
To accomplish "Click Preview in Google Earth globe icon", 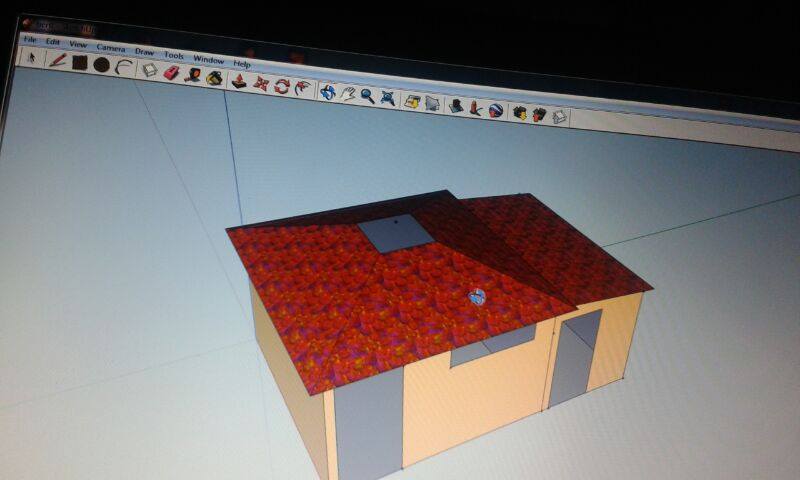I will point(496,111).
